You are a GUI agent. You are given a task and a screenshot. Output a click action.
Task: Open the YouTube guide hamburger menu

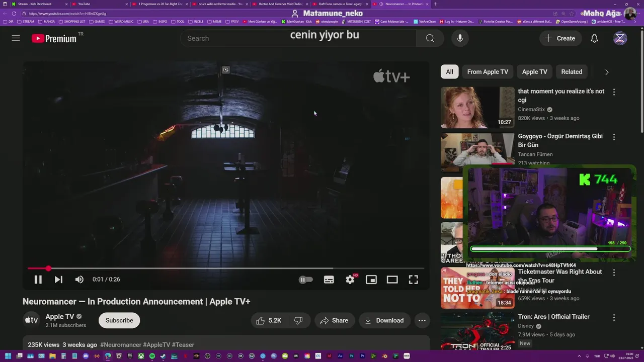pos(16,38)
